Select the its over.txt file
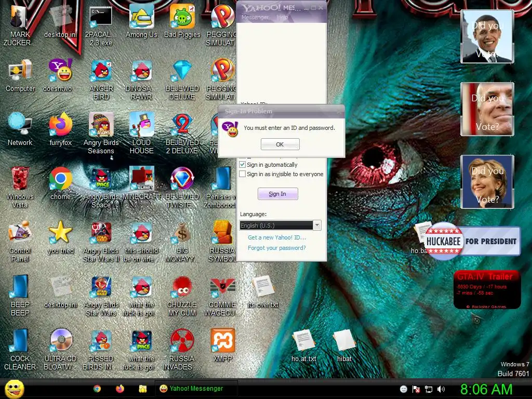The width and height of the screenshot is (532, 399). (x=263, y=292)
